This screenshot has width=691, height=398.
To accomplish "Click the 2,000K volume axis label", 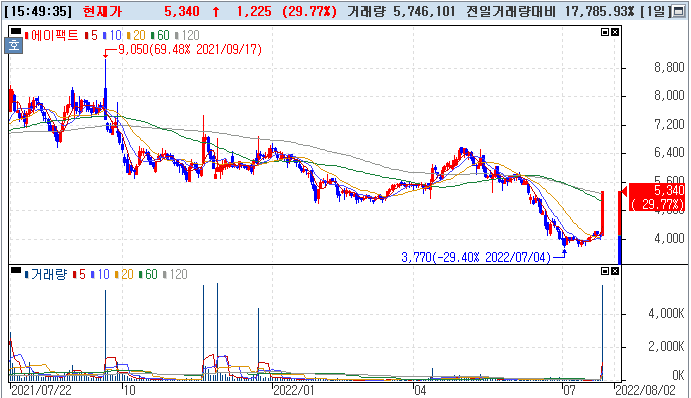I will click(666, 346).
